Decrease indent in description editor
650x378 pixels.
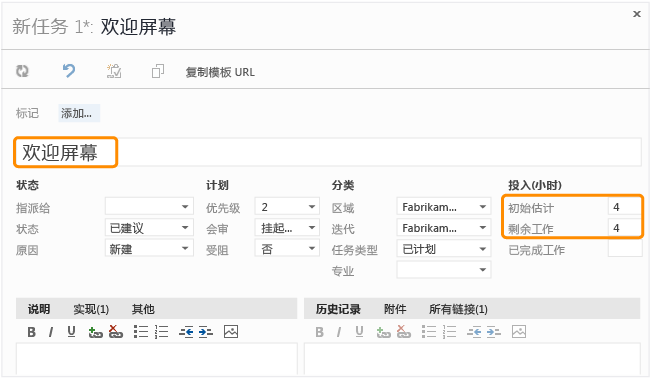coord(186,332)
